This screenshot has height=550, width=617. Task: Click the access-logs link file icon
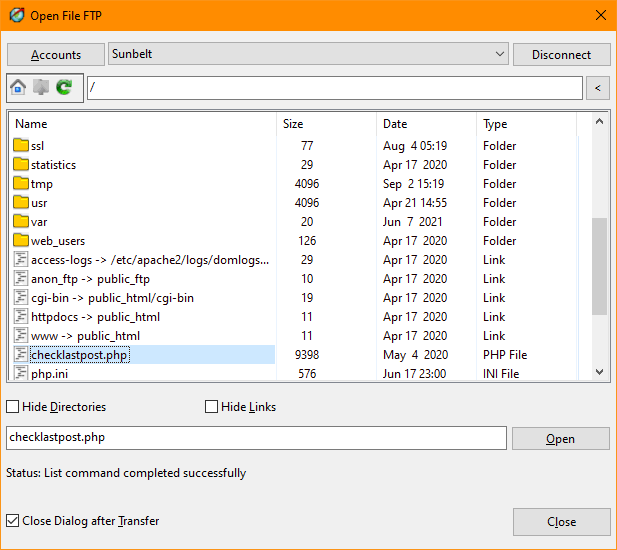[21, 259]
